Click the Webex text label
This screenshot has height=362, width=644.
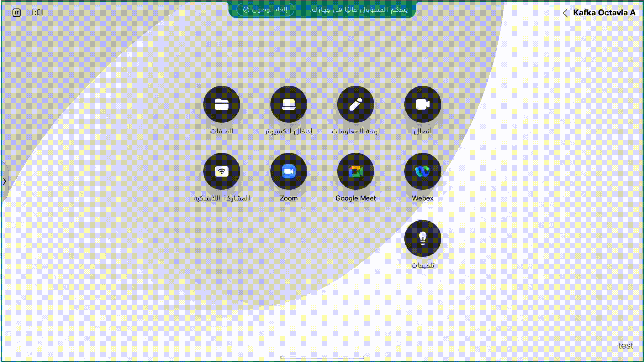(423, 198)
